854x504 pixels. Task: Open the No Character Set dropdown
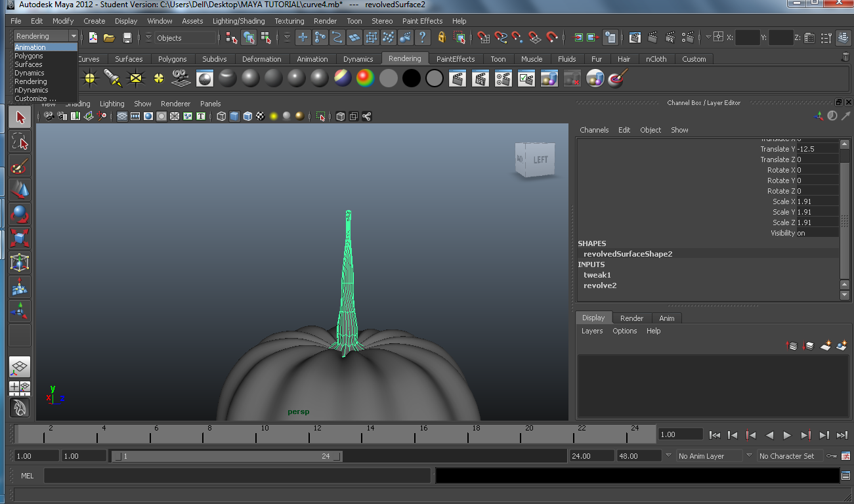tap(790, 456)
